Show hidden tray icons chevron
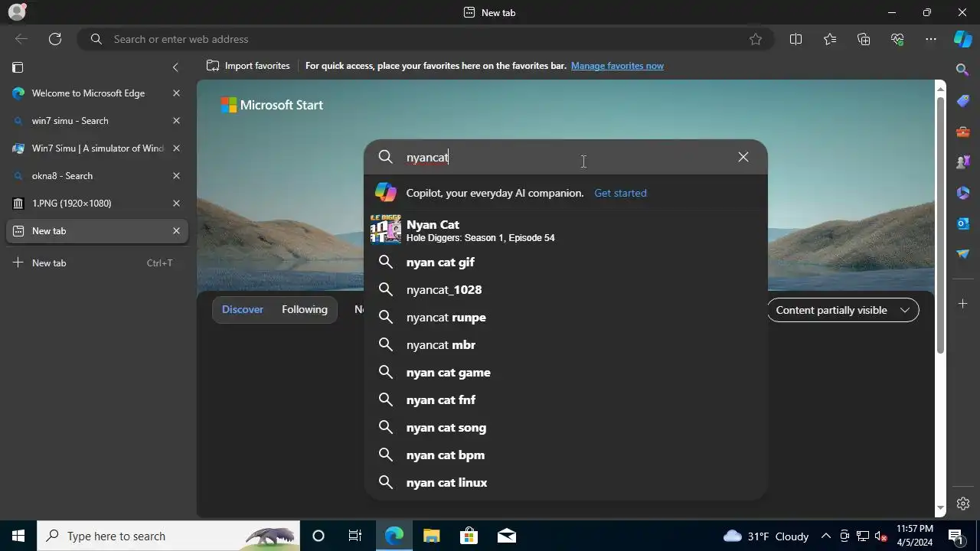This screenshot has width=980, height=551. coord(826,536)
